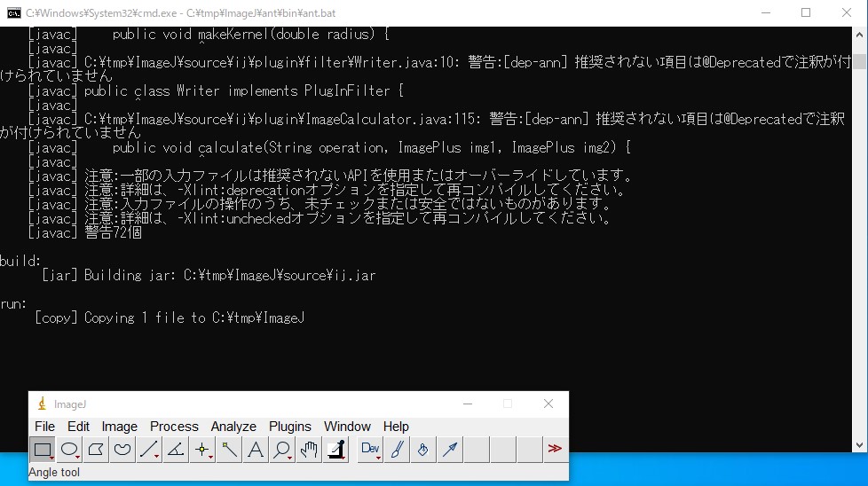The image size is (868, 486).
Task: Select the Magnifying glass tool
Action: pos(281,449)
